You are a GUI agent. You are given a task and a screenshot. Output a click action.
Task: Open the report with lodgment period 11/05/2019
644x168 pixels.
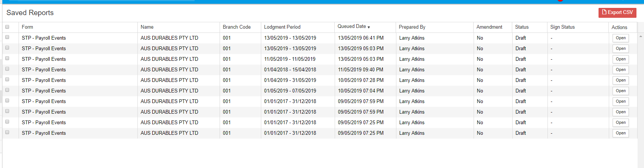[621, 59]
